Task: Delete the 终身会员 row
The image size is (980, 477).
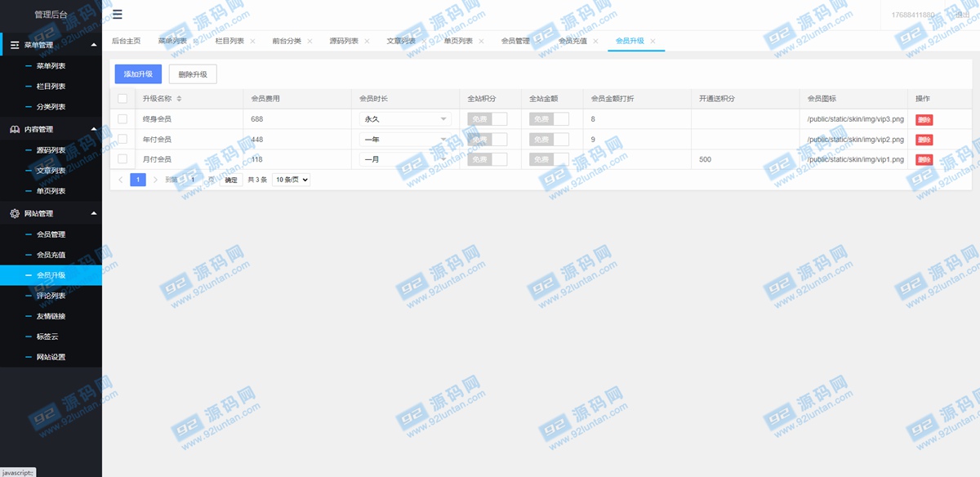Action: pyautogui.click(x=924, y=119)
